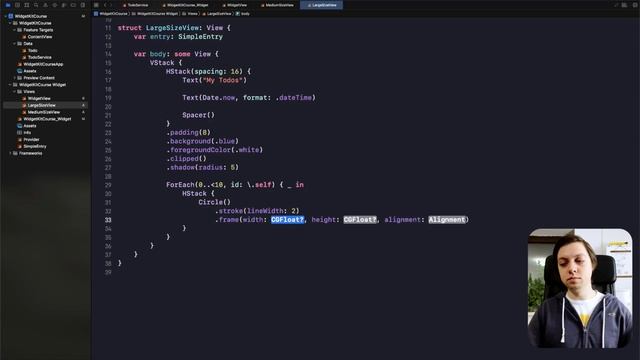The image size is (640, 360).
Task: Switch to the WidgetKitCourse_Widget tab
Action: point(185,5)
